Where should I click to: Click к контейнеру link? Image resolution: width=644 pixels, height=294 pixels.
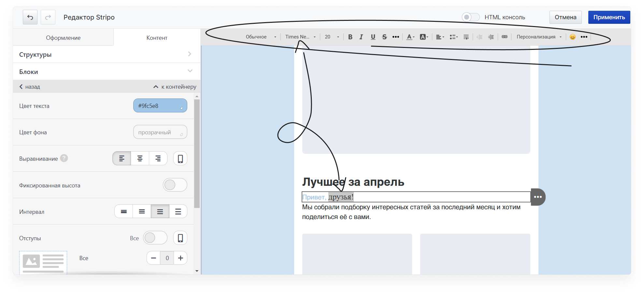coord(175,87)
